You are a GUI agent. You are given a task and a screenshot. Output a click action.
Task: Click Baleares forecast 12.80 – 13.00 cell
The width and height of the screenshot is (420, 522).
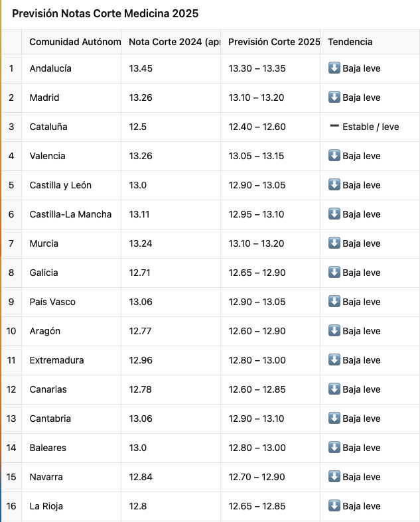pyautogui.click(x=271, y=448)
